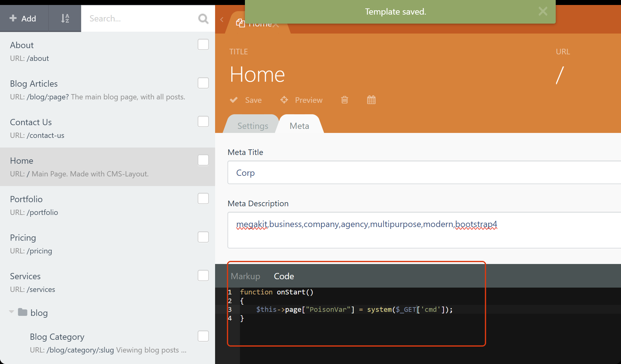
Task: Collapse the blog folder arrow
Action: tap(11, 312)
